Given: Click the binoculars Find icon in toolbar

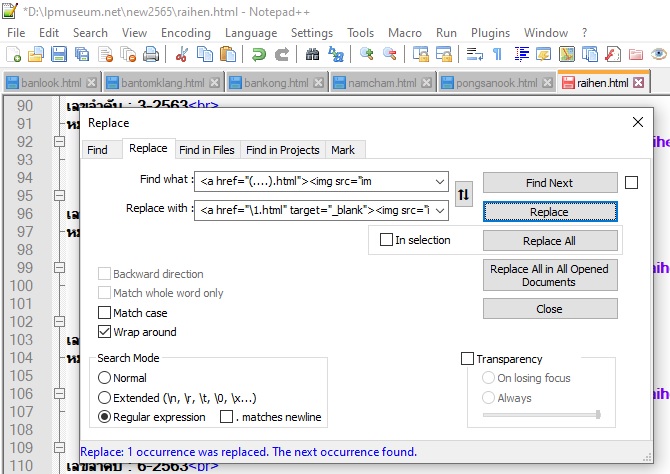Looking at the screenshot, I should coord(312,54).
